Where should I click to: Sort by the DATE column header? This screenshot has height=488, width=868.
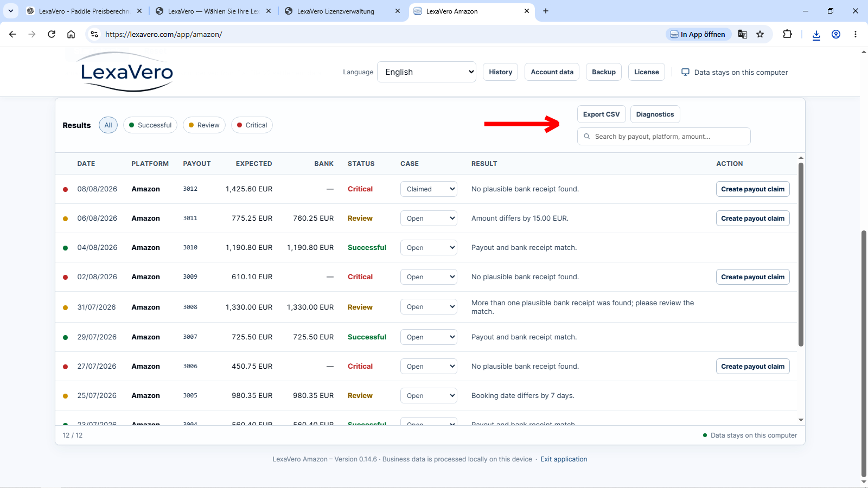click(86, 164)
